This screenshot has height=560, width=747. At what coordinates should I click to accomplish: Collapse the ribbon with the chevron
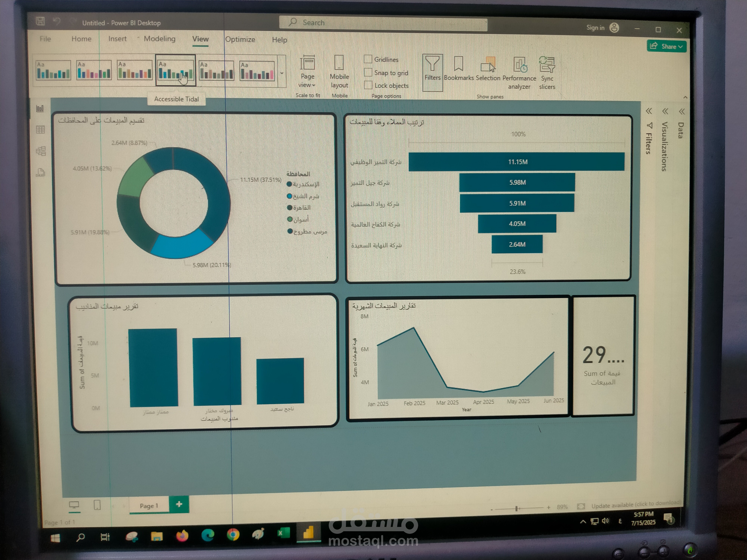(x=685, y=97)
